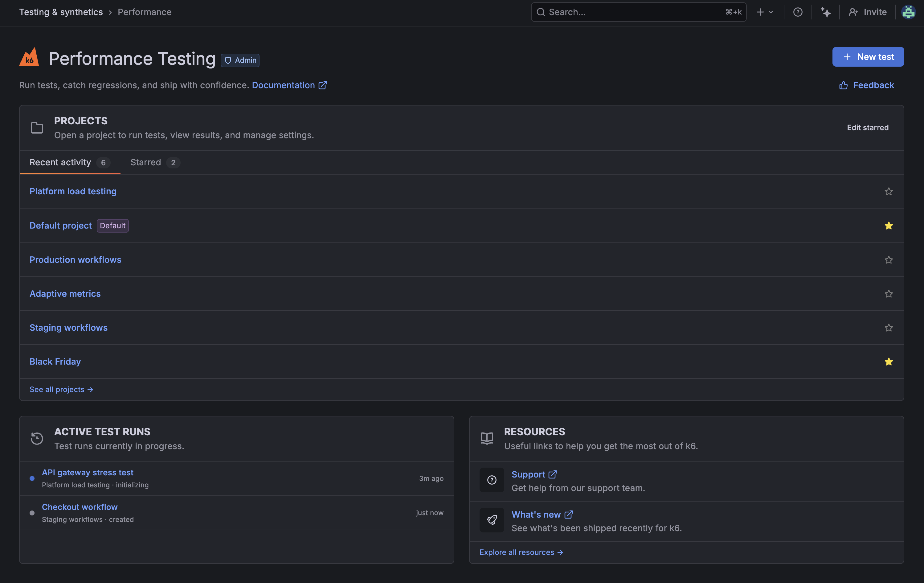924x583 pixels.
Task: Click the Starred count badge 2
Action: pyautogui.click(x=173, y=163)
